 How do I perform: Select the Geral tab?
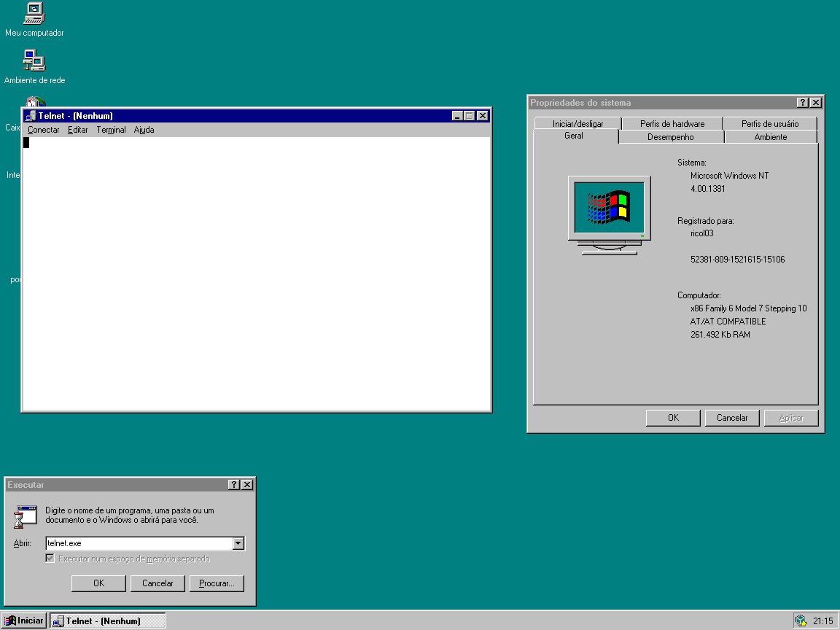coord(574,136)
